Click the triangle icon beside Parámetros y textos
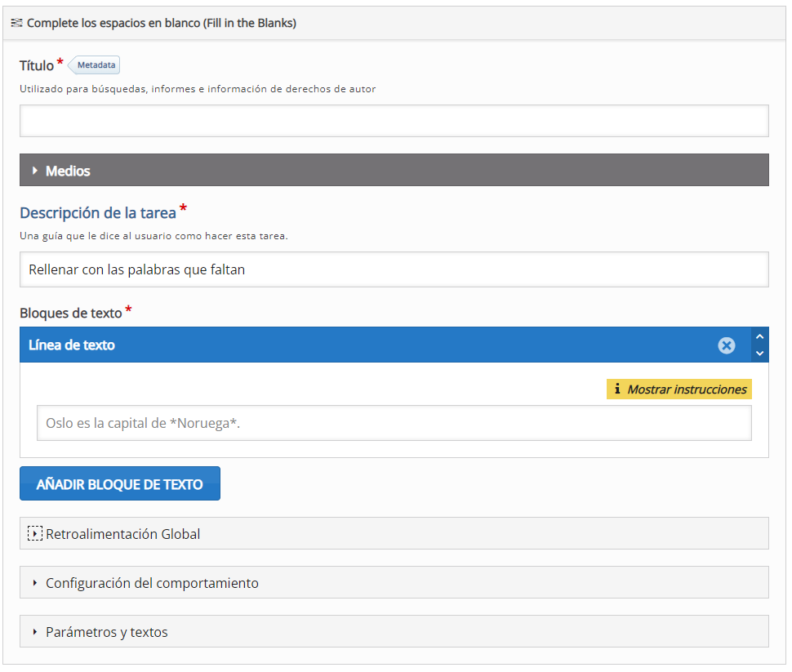Screen dimensions: 792x672 [35, 632]
